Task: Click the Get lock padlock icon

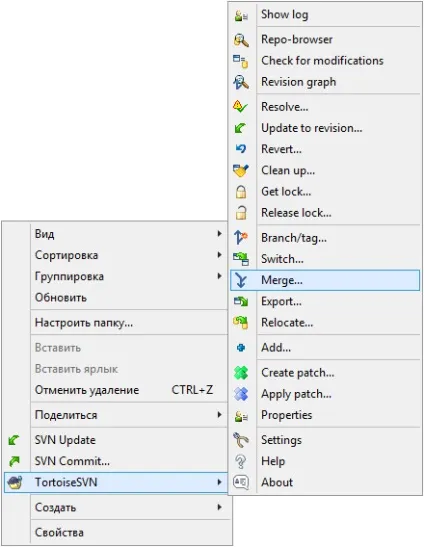Action: pyautogui.click(x=241, y=192)
